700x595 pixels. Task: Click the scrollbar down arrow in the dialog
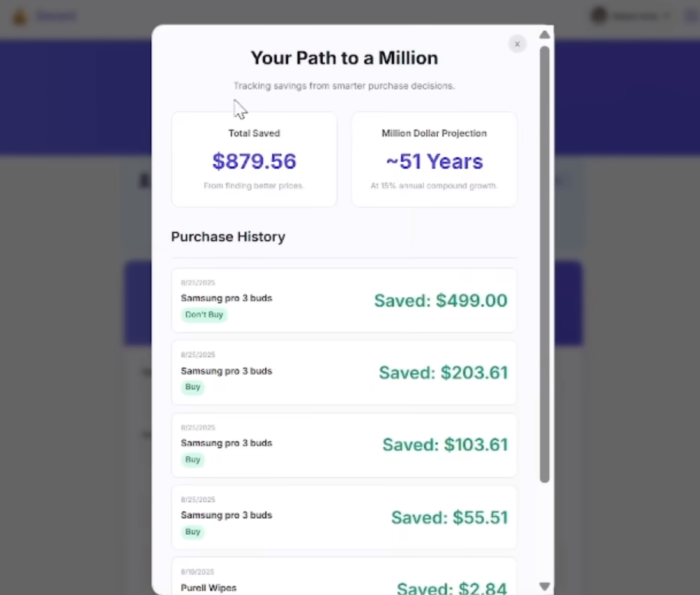[x=544, y=587]
